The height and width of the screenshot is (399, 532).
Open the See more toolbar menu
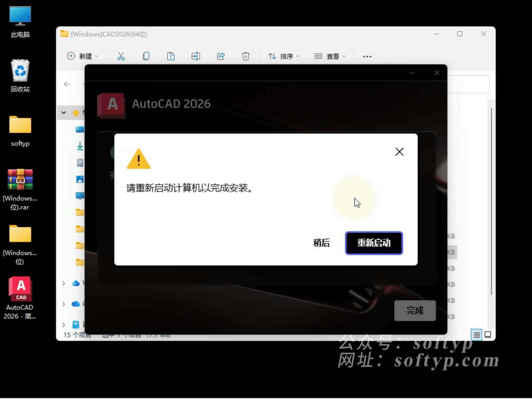tap(367, 56)
